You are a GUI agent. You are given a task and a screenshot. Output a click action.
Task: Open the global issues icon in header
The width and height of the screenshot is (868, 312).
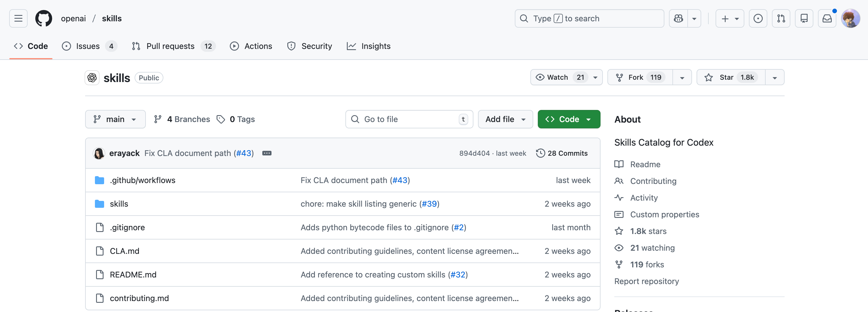[x=758, y=18]
